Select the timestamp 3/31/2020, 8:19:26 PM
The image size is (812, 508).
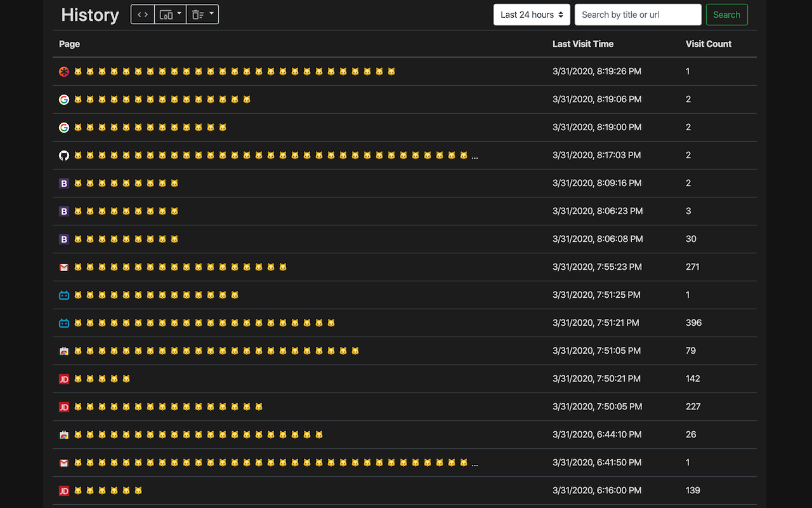597,72
